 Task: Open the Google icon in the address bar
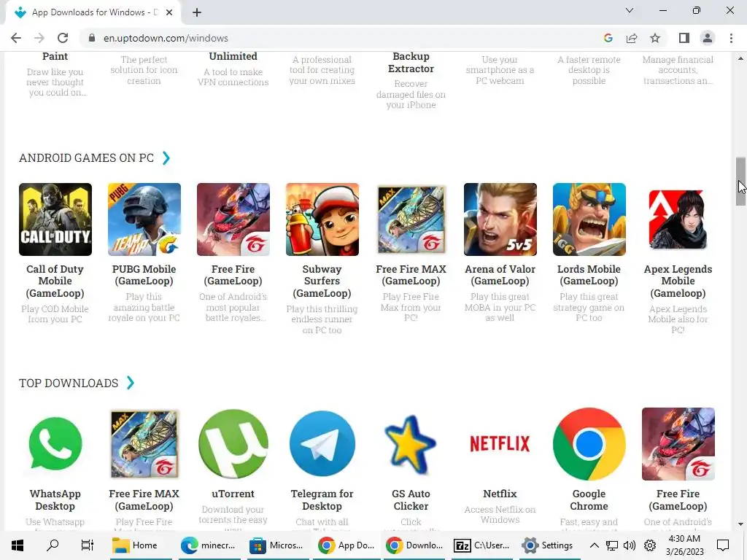608,38
